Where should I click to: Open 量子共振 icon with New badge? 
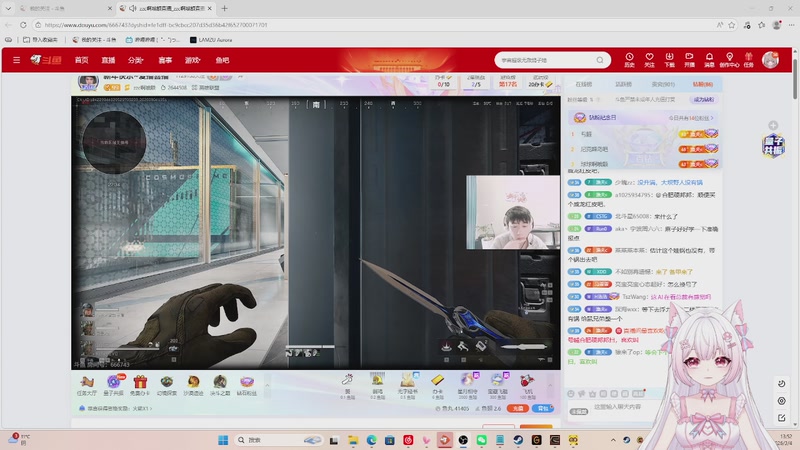tap(114, 385)
